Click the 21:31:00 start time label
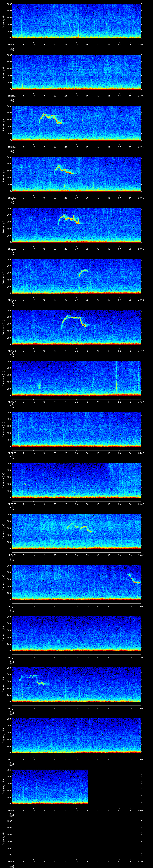Screen dimensions: 153x868 coord(12,402)
